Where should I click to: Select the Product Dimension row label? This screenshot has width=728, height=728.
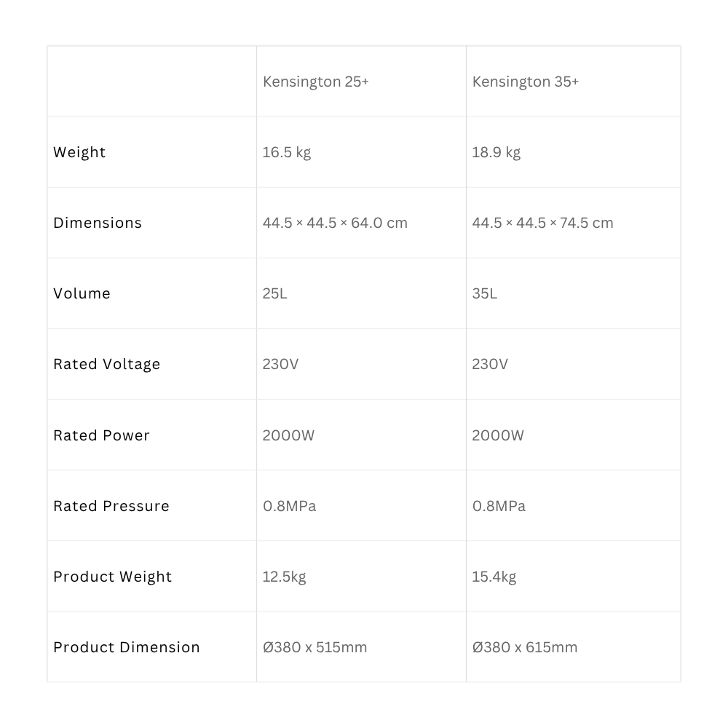(127, 647)
